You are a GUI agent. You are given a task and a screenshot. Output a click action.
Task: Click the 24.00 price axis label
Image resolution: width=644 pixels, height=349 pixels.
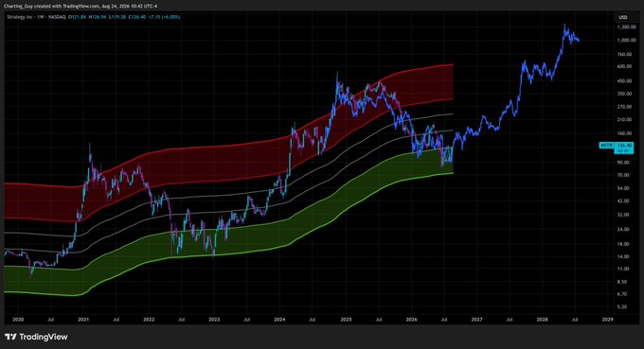(x=623, y=229)
